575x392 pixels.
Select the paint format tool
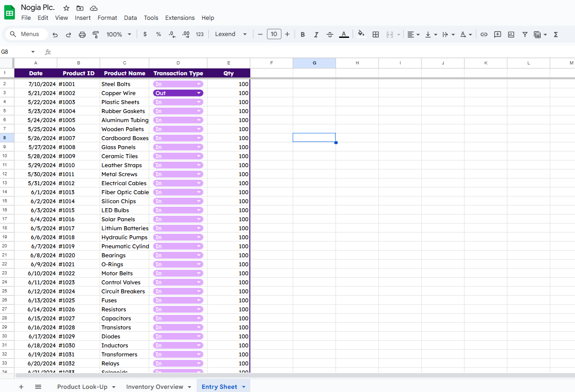(x=96, y=34)
